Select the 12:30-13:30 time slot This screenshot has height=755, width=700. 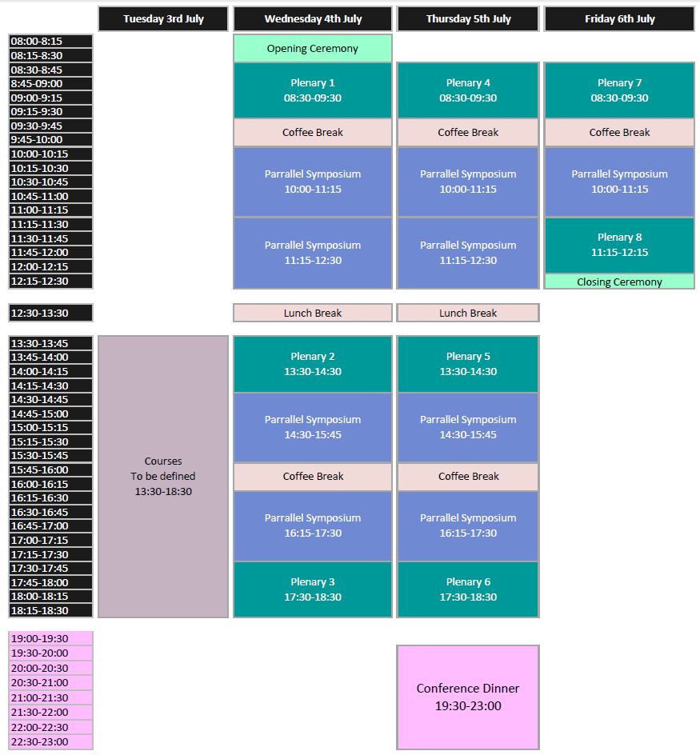click(50, 313)
